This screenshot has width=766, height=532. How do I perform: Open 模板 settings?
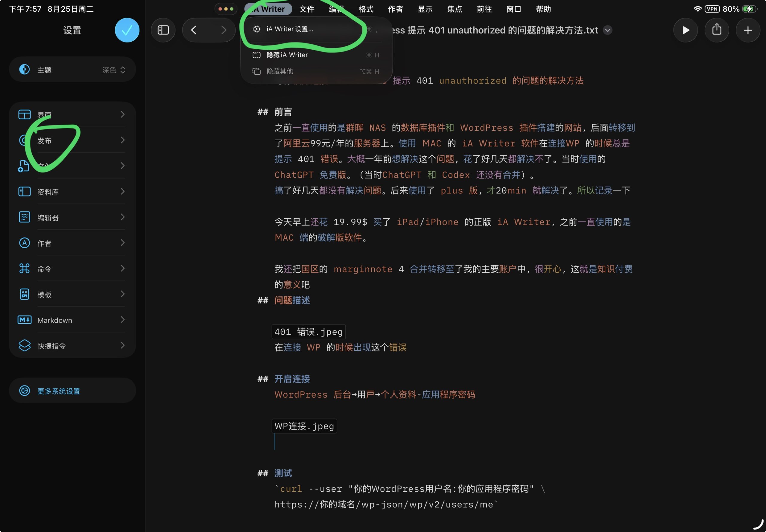(x=72, y=294)
